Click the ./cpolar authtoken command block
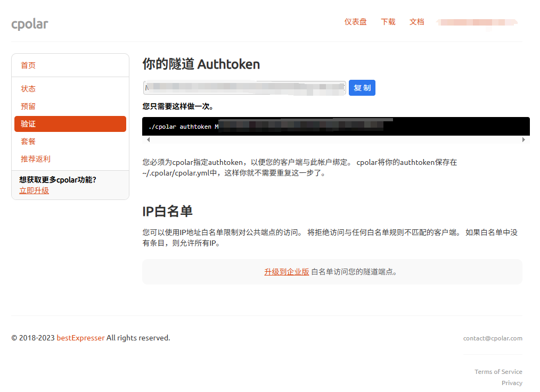Screen dimensions: 540x392 [336, 126]
